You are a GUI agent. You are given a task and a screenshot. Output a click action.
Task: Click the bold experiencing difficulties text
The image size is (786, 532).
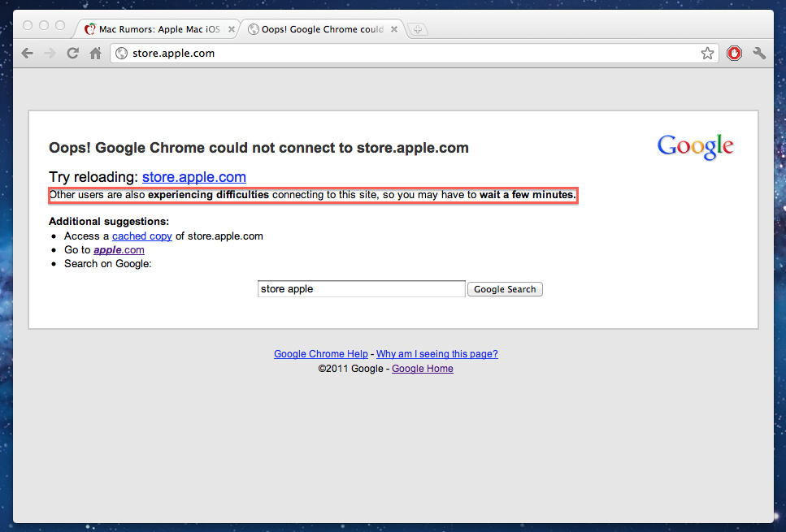209,195
